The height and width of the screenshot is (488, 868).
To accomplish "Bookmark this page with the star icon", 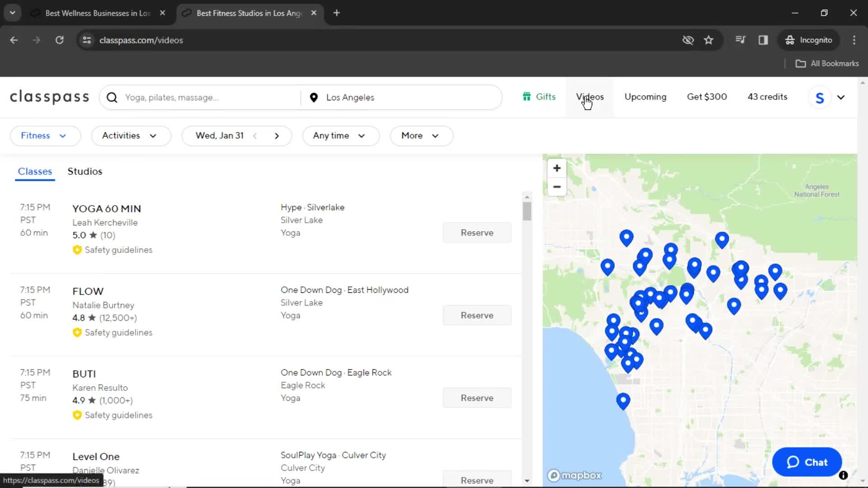I will (x=708, y=40).
